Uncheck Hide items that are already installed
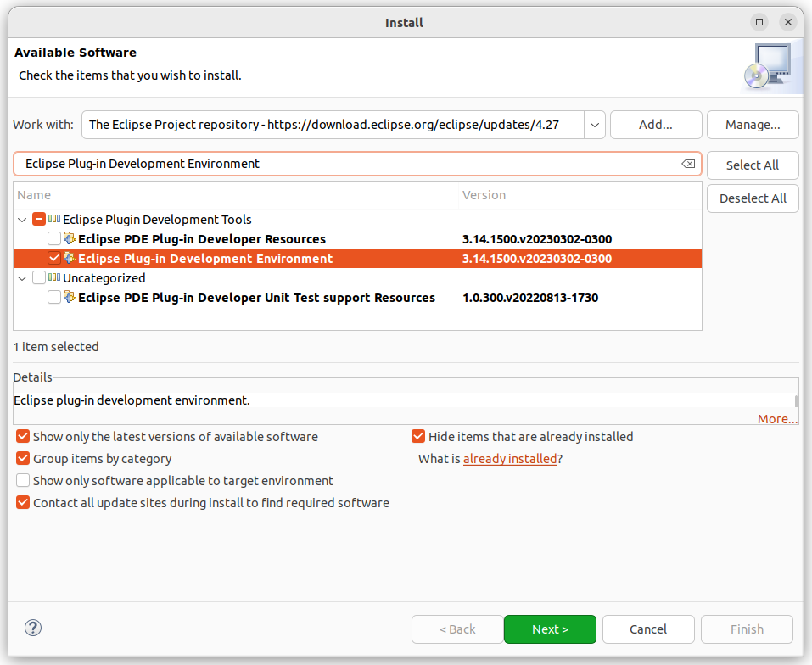Screen dimensions: 812x665 pos(418,436)
